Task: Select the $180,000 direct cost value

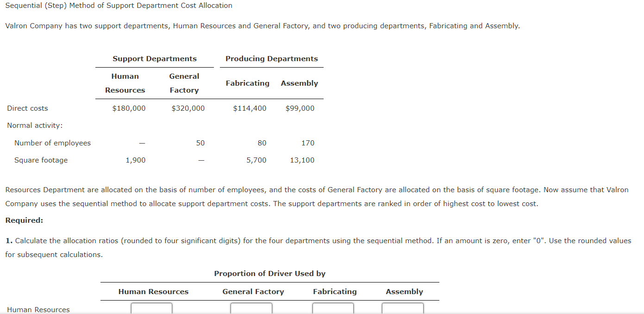Action: (x=129, y=108)
